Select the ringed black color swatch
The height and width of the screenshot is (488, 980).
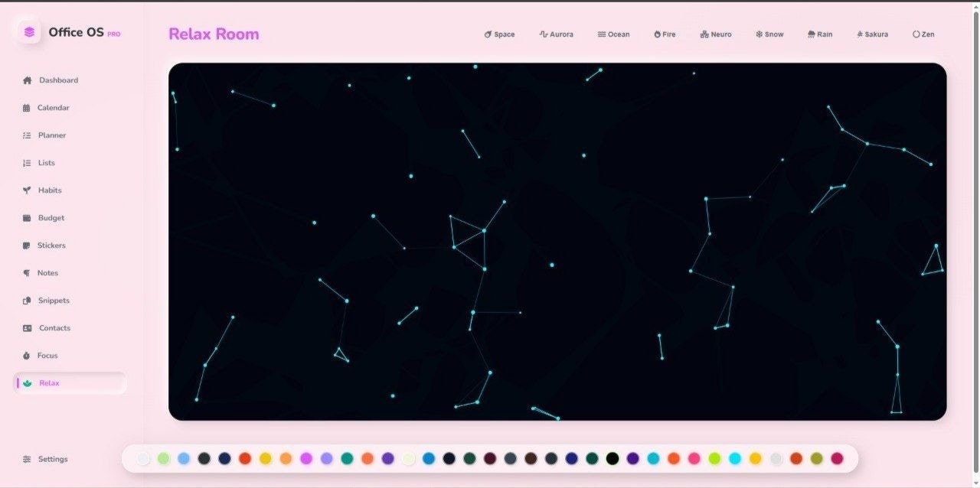coord(612,459)
